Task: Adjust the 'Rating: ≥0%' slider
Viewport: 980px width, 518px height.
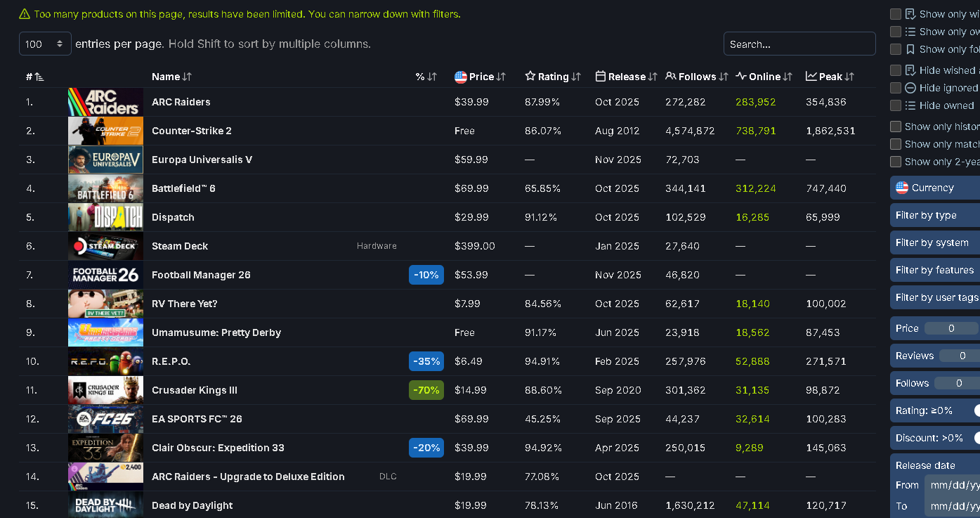Action: tap(976, 410)
